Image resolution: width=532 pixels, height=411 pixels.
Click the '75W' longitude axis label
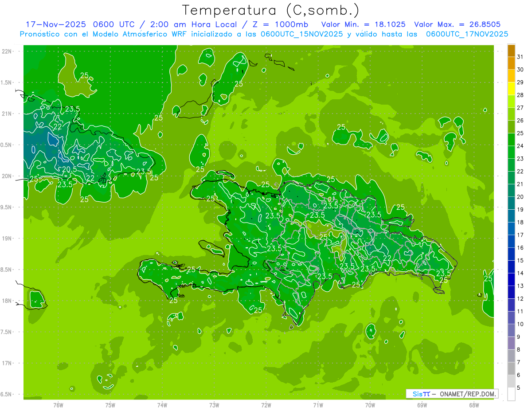110,405
